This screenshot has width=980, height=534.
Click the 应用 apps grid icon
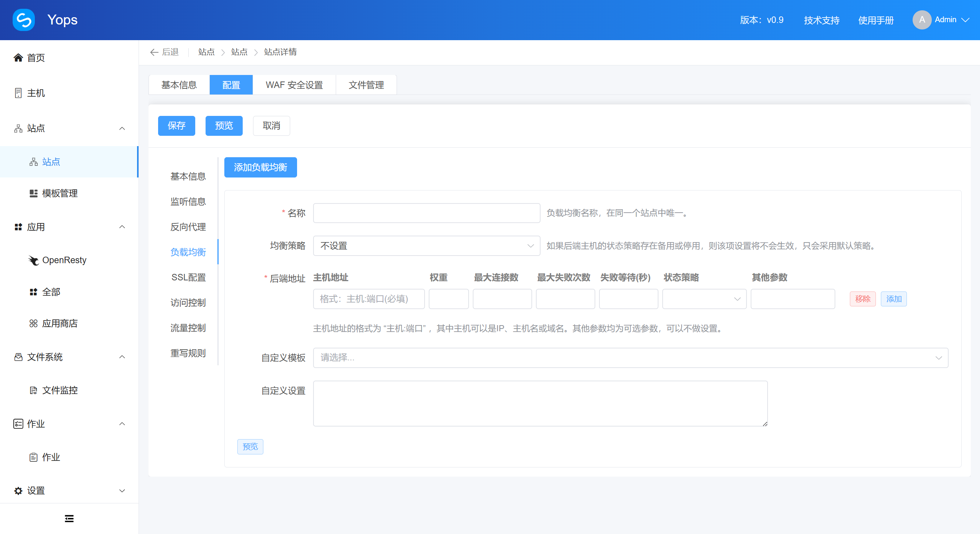[x=18, y=227]
